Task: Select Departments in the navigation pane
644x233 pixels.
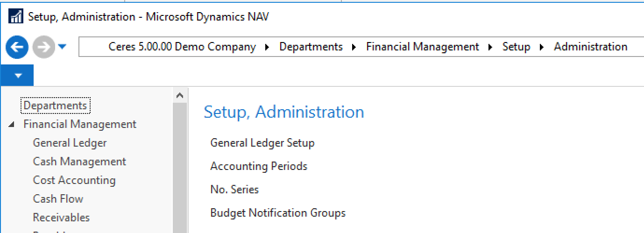Action: click(x=55, y=106)
